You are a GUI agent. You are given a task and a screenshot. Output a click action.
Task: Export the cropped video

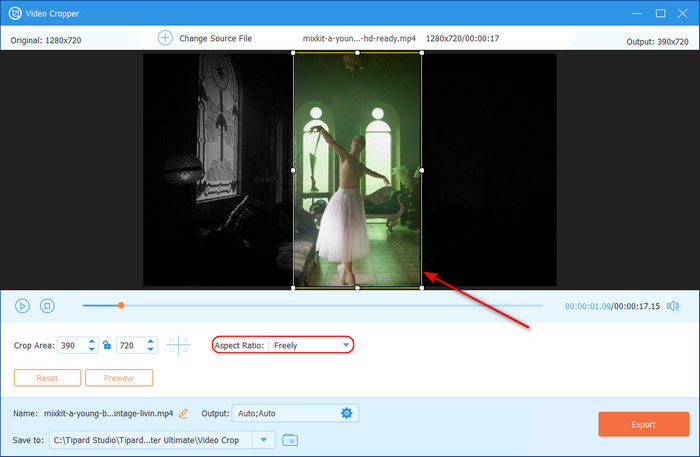[643, 424]
